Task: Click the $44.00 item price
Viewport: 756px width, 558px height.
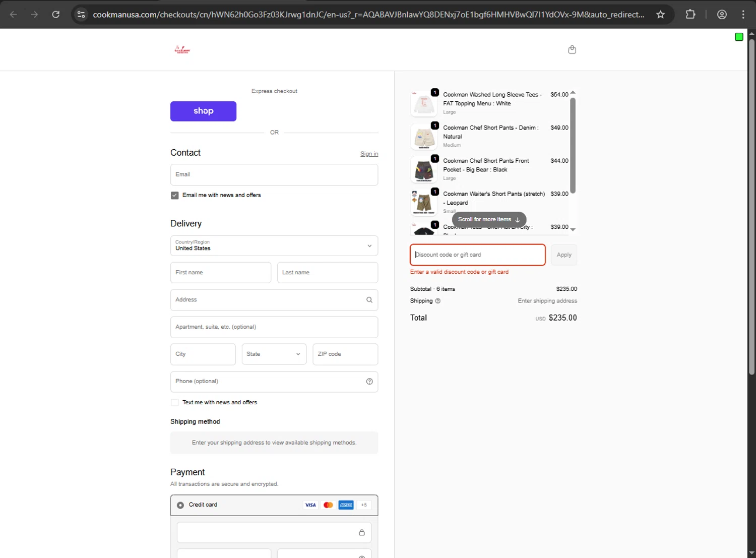Action: click(559, 161)
